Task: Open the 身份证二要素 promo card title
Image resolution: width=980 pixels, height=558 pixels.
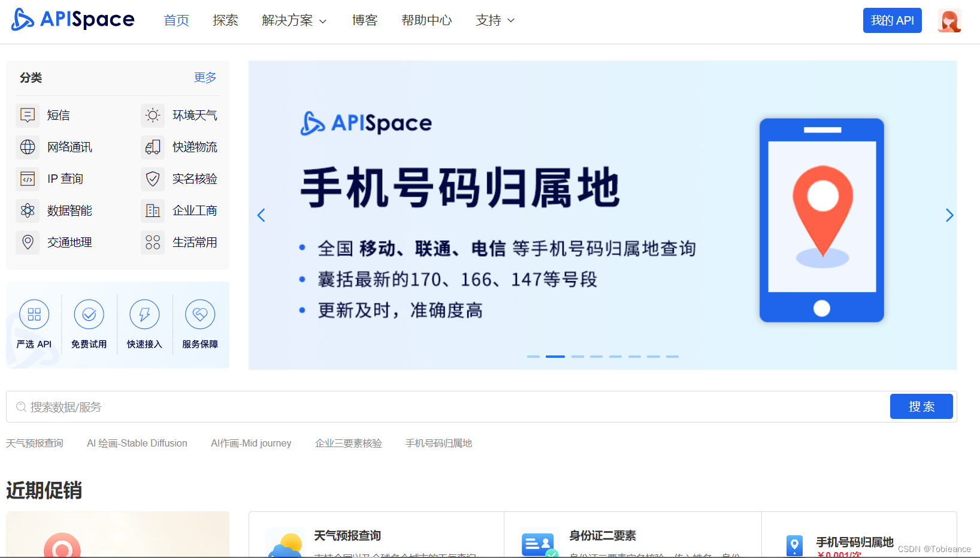Action: [603, 536]
